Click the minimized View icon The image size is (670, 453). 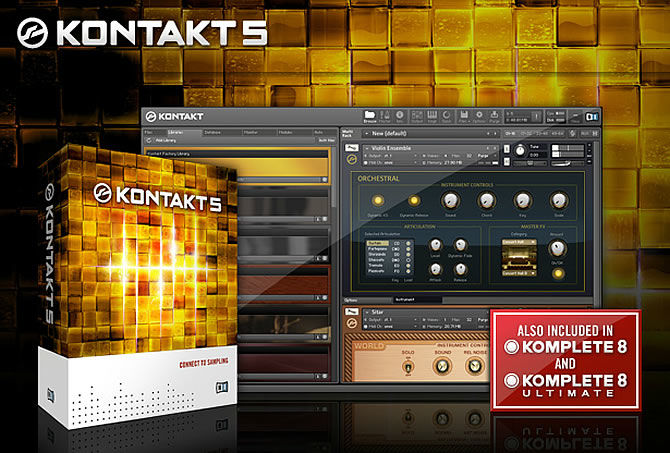(575, 116)
